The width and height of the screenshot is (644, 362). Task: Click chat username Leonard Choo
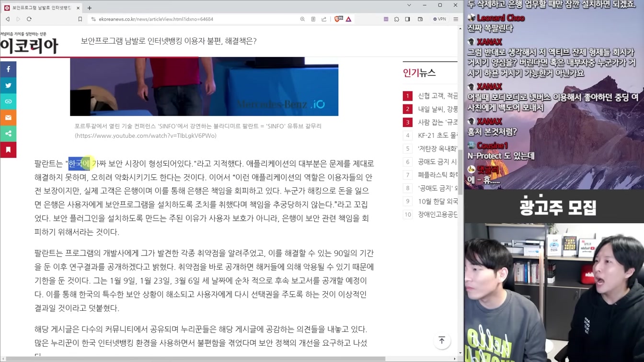(501, 18)
